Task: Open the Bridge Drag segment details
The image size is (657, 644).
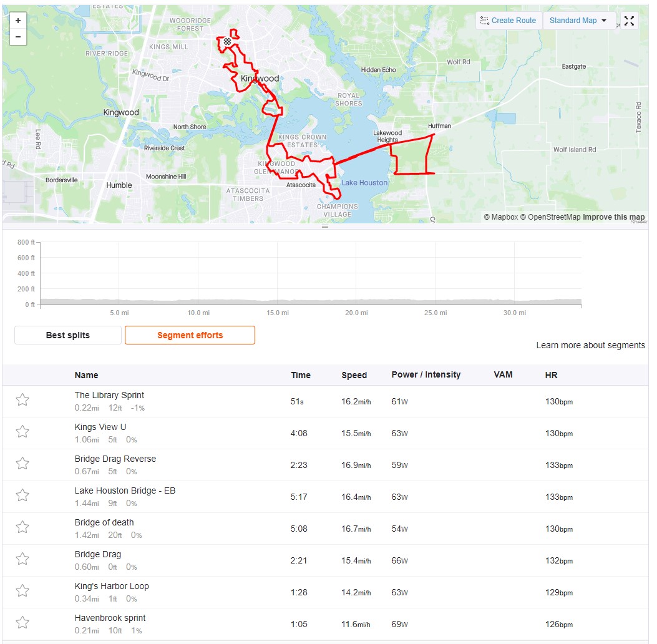Action: tap(97, 554)
